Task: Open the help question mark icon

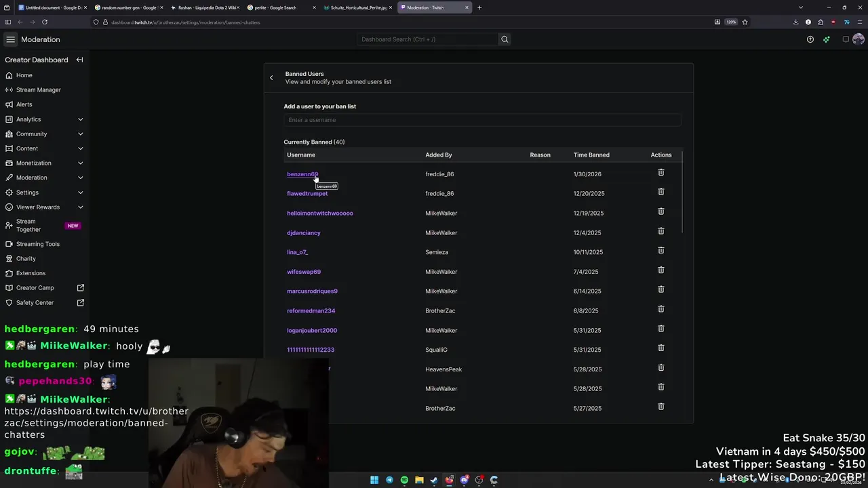Action: click(x=810, y=39)
